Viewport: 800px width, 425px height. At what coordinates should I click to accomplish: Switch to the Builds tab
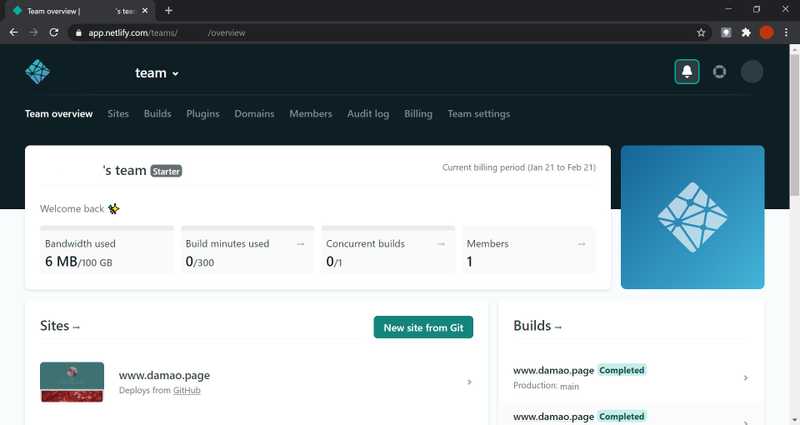pyautogui.click(x=157, y=114)
